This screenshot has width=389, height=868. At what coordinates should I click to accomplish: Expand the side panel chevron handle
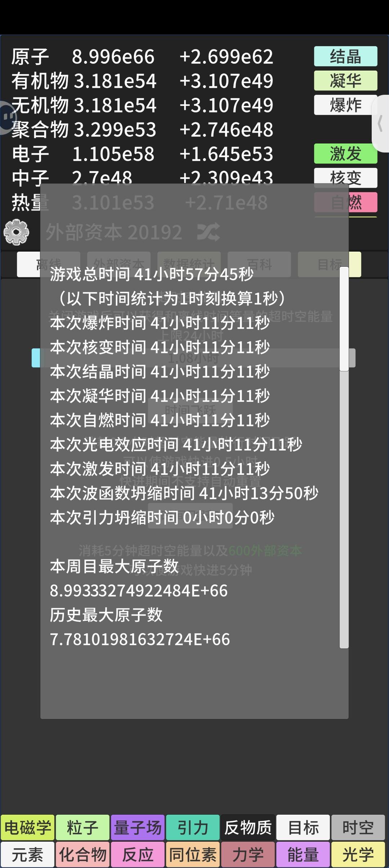point(380,123)
